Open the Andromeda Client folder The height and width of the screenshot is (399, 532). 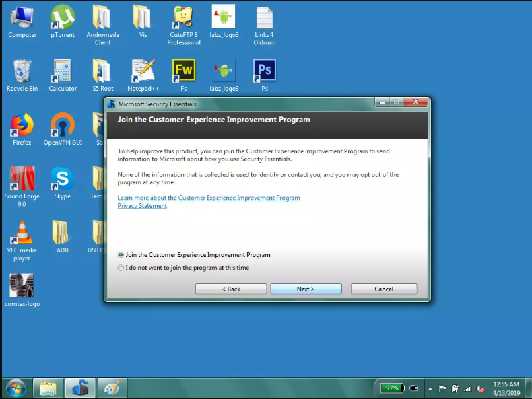point(102,26)
